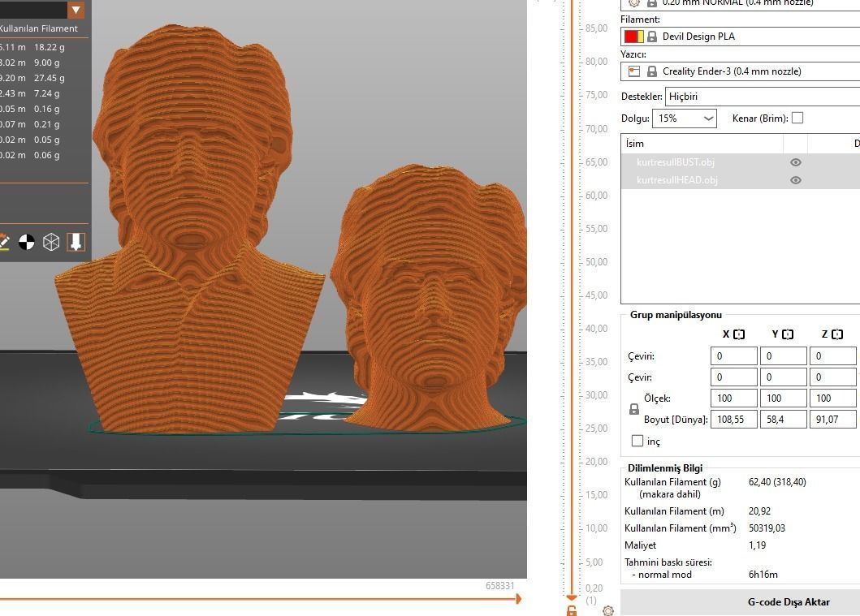Toggle shells wireframe cube icon in legend
This screenshot has width=860, height=616.
coord(51,242)
